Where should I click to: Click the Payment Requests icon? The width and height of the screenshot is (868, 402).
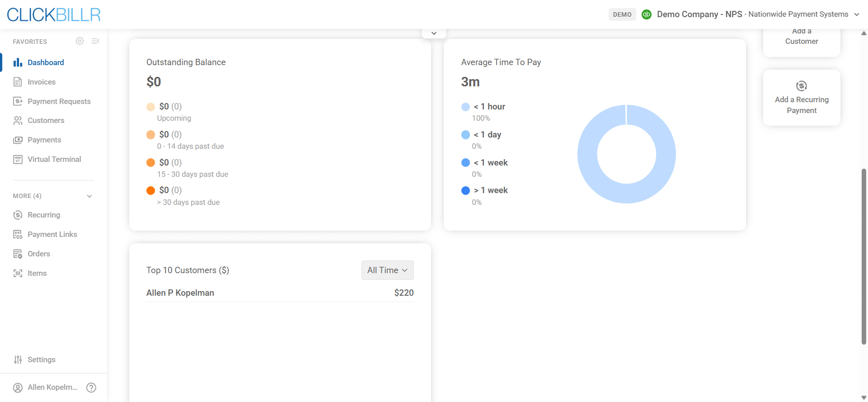click(x=18, y=101)
